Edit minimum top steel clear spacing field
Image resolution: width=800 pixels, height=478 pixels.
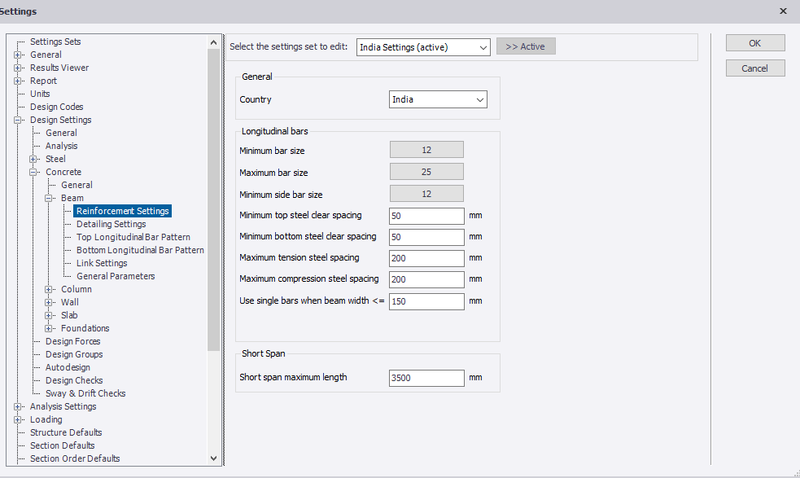coord(427,216)
